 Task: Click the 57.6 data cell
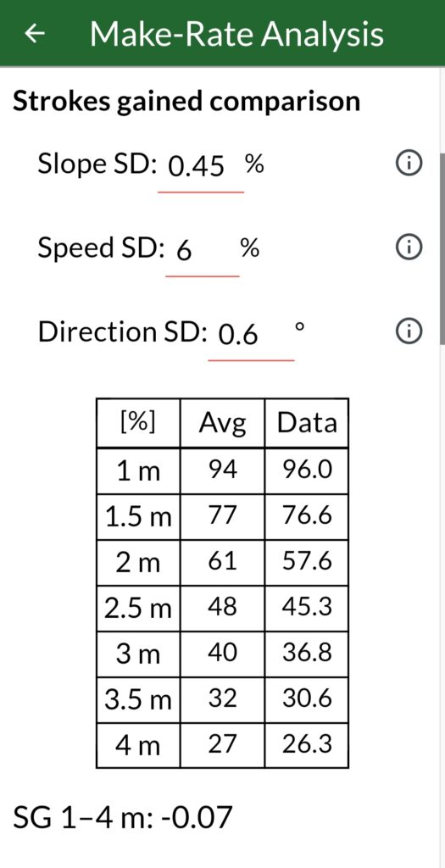307,562
